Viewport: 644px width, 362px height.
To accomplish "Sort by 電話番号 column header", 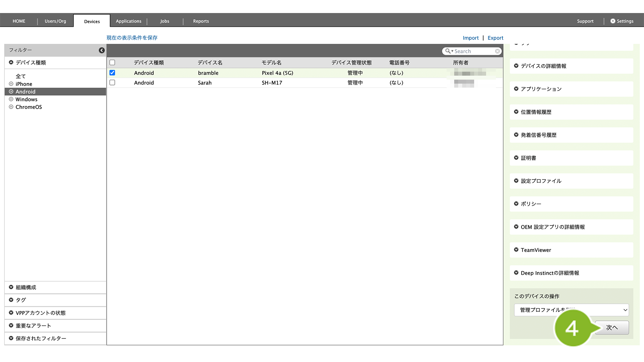I will pos(400,63).
